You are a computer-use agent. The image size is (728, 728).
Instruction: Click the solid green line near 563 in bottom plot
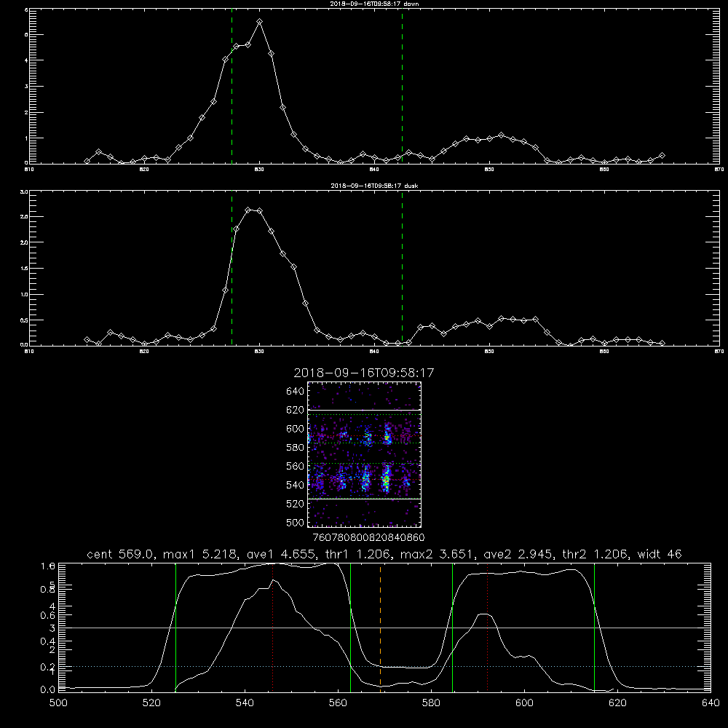(x=351, y=627)
